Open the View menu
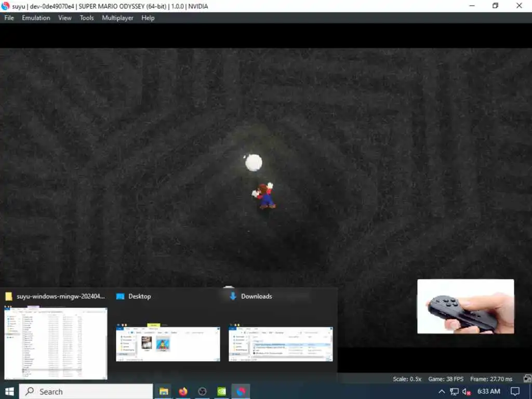This screenshot has height=399, width=532. (65, 18)
